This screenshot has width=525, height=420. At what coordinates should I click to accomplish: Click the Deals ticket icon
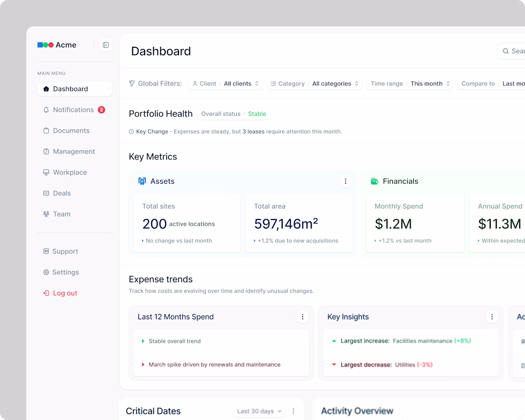46,193
